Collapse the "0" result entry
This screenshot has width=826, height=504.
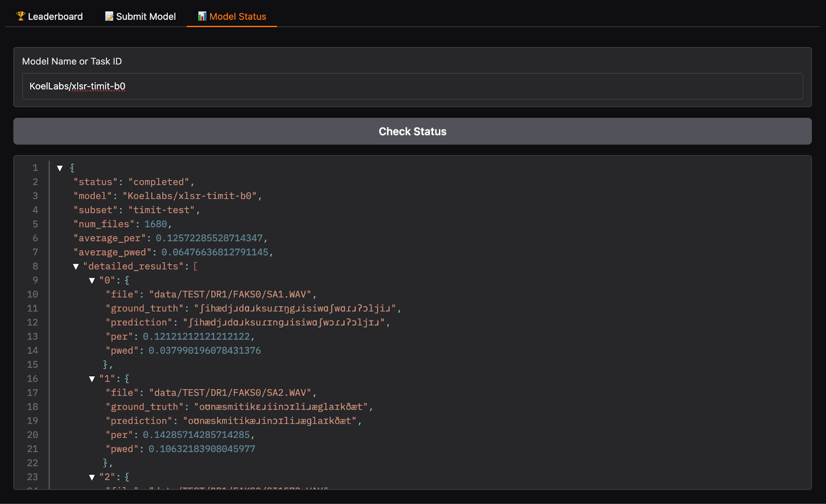92,281
